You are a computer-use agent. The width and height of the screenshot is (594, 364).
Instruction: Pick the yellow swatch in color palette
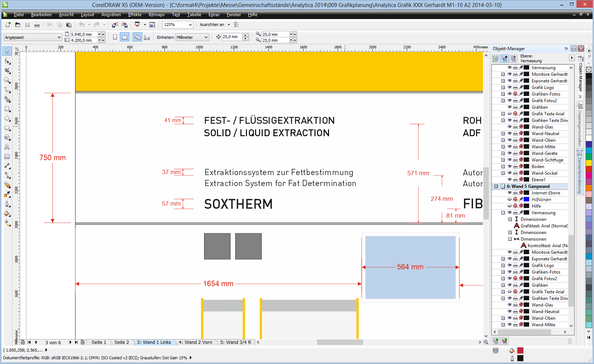click(589, 163)
